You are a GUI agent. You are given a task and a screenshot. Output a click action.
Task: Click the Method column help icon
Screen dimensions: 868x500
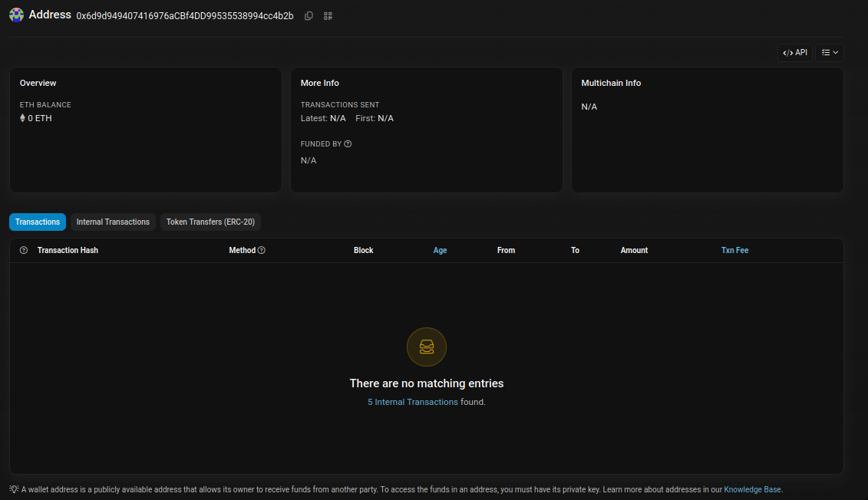261,251
